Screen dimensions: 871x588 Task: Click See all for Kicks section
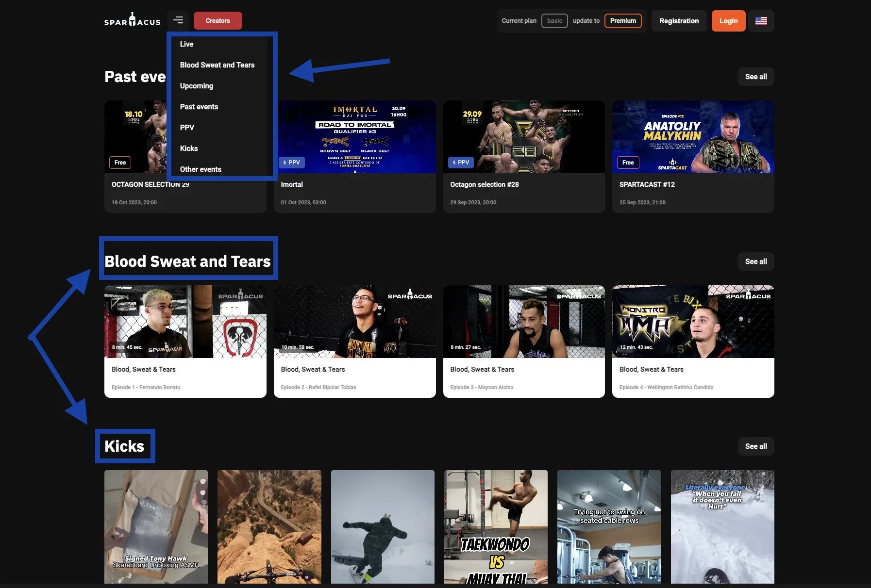tap(755, 446)
